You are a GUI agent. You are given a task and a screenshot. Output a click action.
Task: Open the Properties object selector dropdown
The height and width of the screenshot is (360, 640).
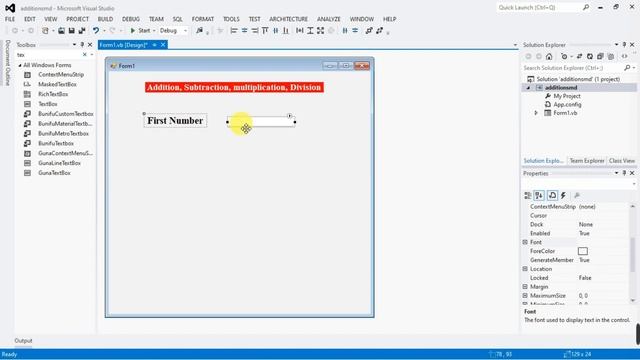click(633, 184)
